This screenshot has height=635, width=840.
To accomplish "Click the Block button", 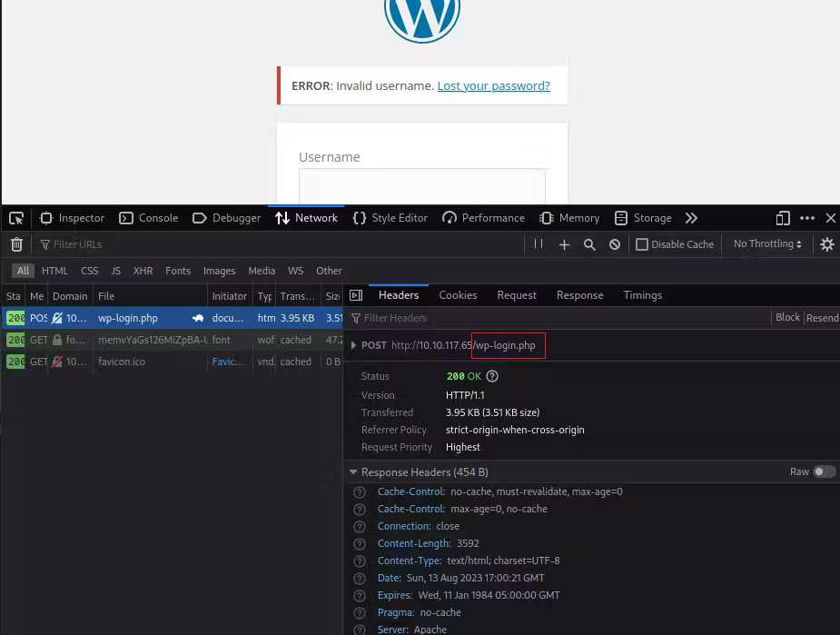I will click(x=787, y=317).
